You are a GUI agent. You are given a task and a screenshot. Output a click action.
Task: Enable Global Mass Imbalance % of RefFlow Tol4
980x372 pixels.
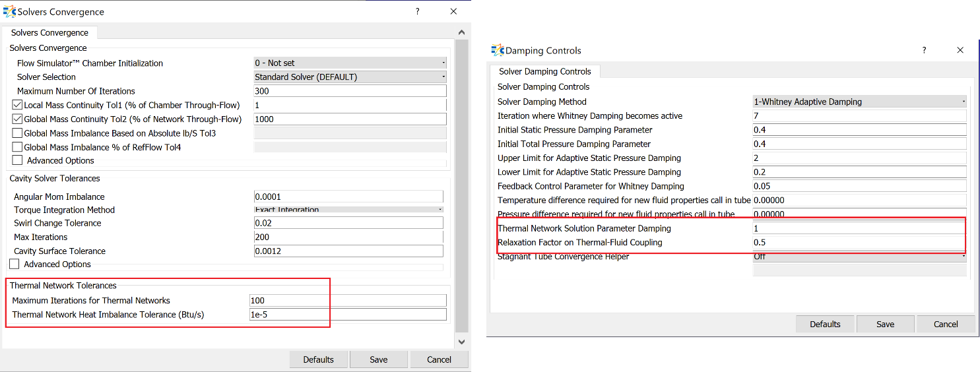17,147
